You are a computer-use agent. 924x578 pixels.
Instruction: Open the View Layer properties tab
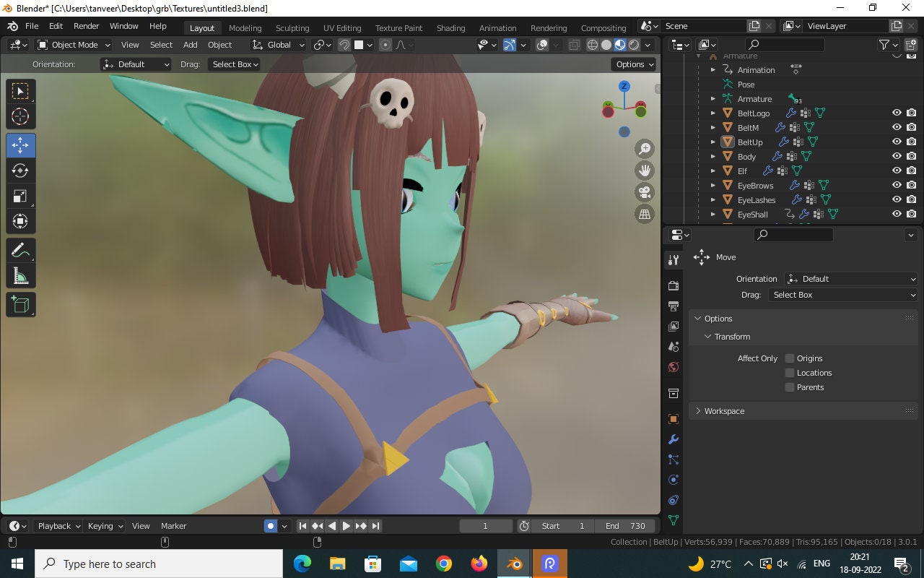point(674,326)
